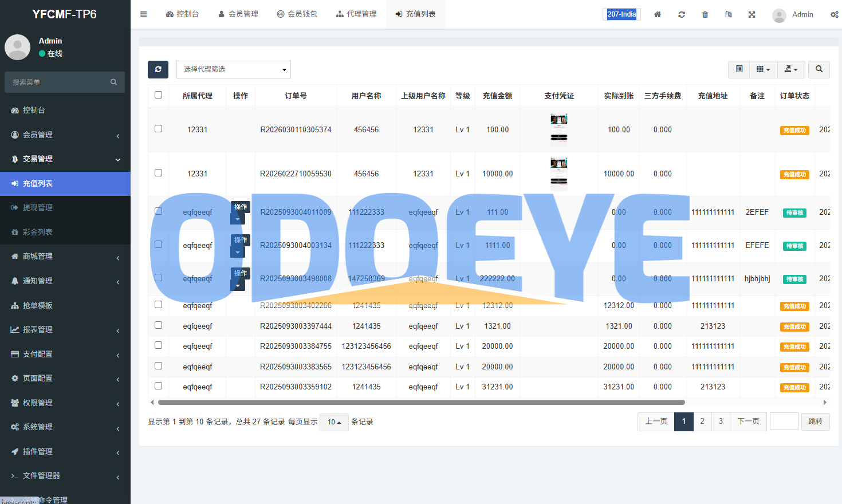The height and width of the screenshot is (504, 842).
Task: Open the columns visibility dropdown
Action: [763, 69]
